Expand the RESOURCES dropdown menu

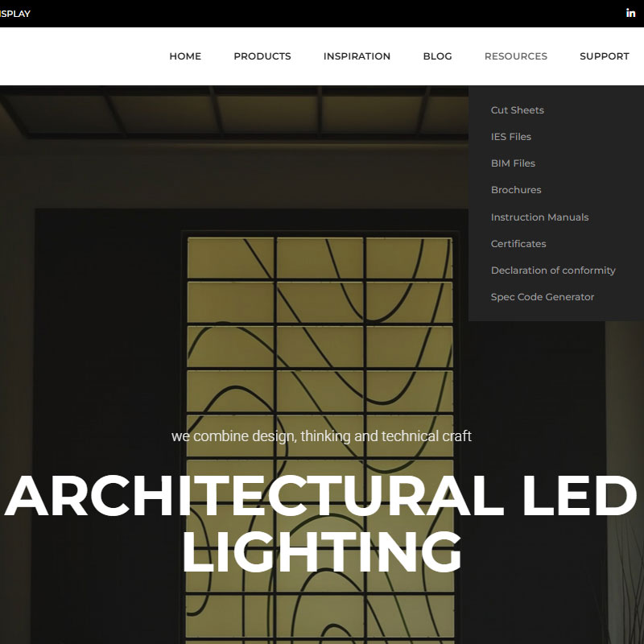click(515, 56)
